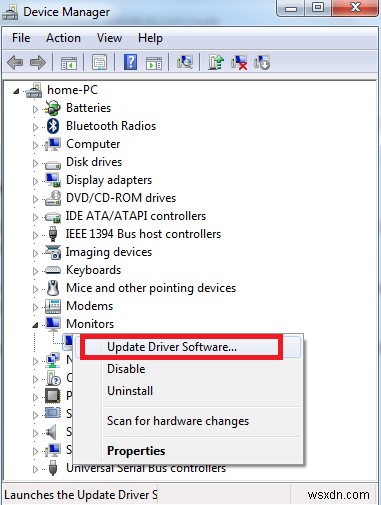
Task: Open the Help menu
Action: (x=150, y=38)
